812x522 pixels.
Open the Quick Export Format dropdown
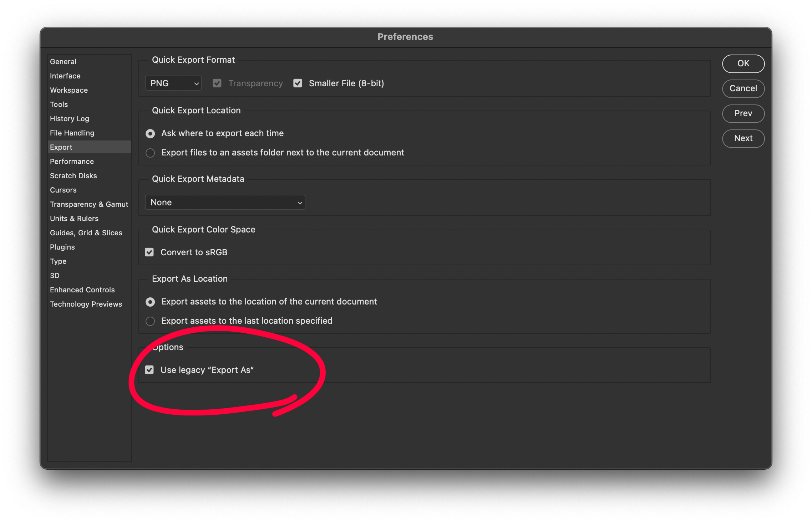[x=173, y=83]
